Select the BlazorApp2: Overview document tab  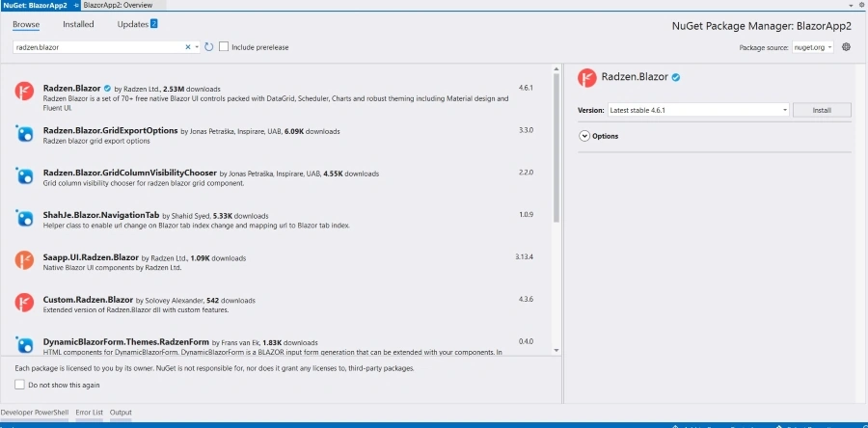coord(118,5)
